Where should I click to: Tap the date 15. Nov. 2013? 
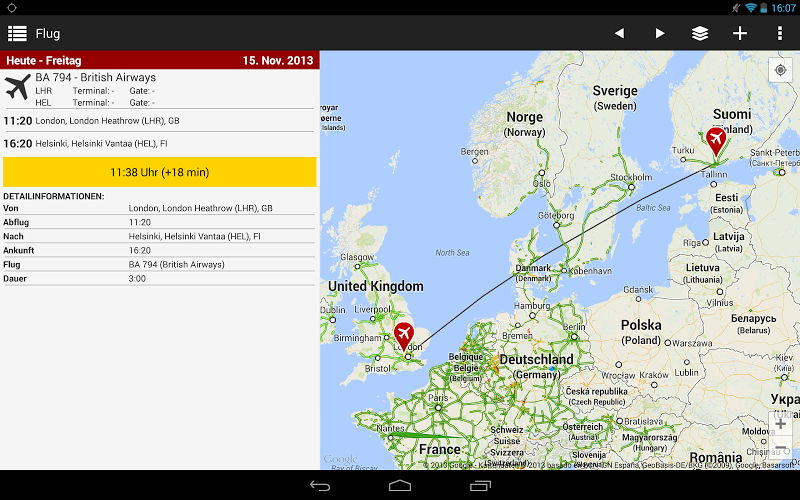pyautogui.click(x=278, y=61)
